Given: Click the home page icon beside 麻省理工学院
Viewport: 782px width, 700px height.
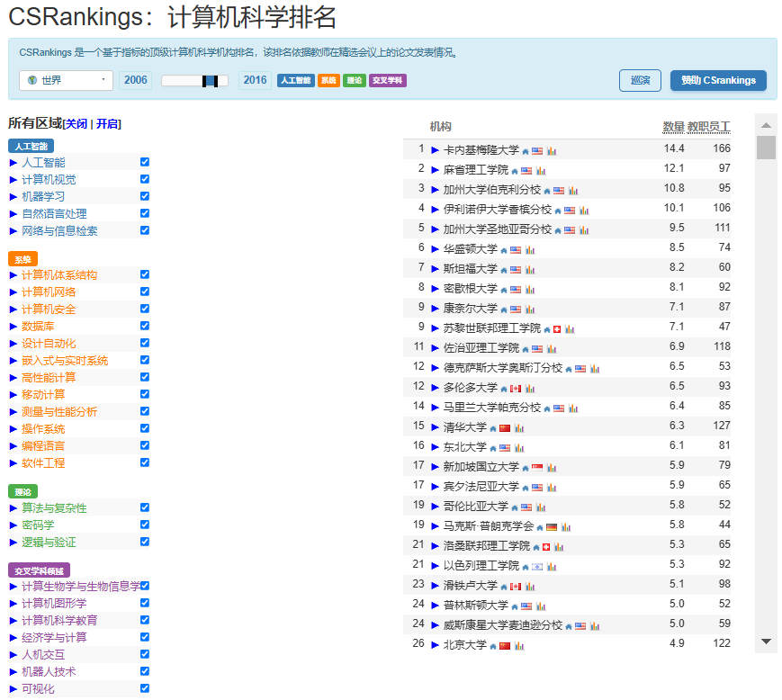Looking at the screenshot, I should [516, 171].
